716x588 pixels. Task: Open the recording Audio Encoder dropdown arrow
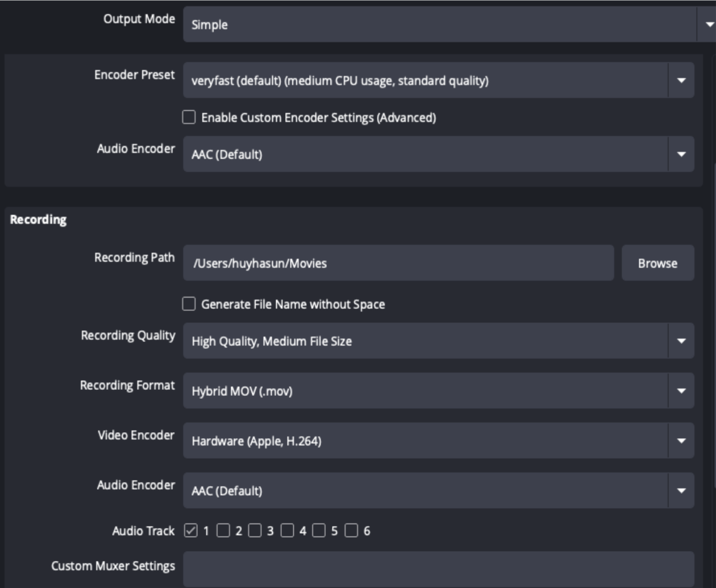pos(681,490)
